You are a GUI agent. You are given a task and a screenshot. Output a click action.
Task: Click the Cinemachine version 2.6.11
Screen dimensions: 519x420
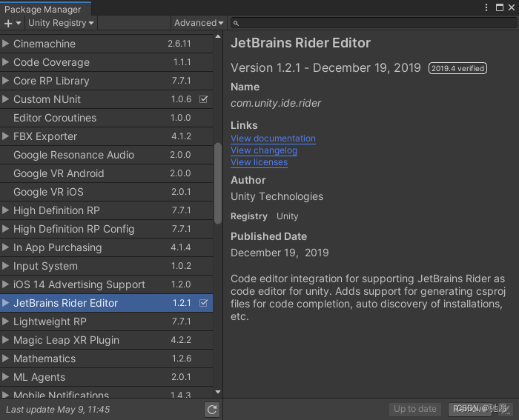[x=179, y=43]
